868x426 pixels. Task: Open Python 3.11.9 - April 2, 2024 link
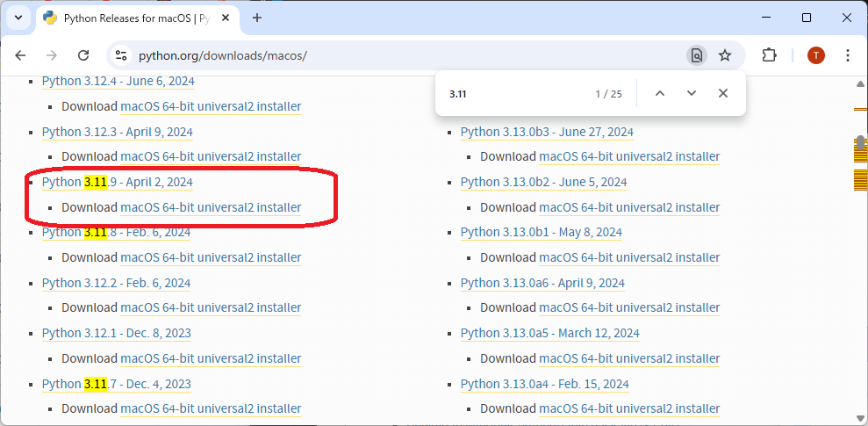[117, 182]
